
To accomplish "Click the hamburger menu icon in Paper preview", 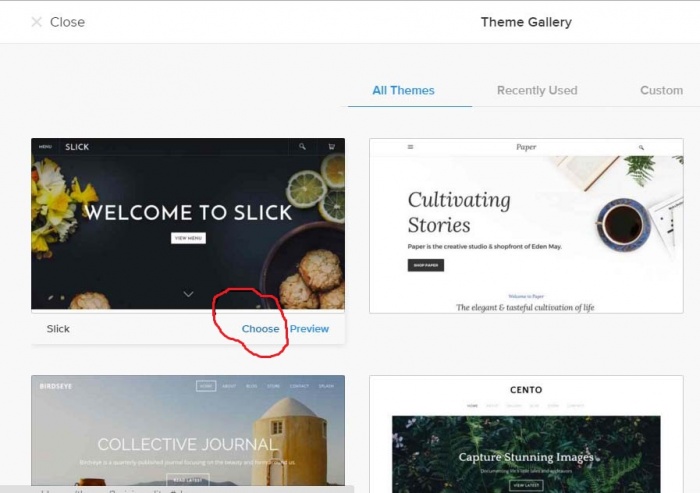I will tap(410, 147).
